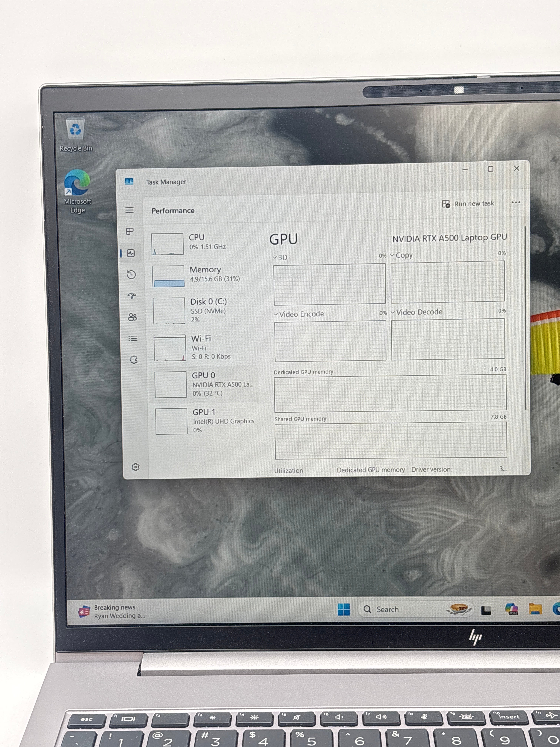Open the three-dot more options menu
The image size is (560, 747).
(515, 202)
